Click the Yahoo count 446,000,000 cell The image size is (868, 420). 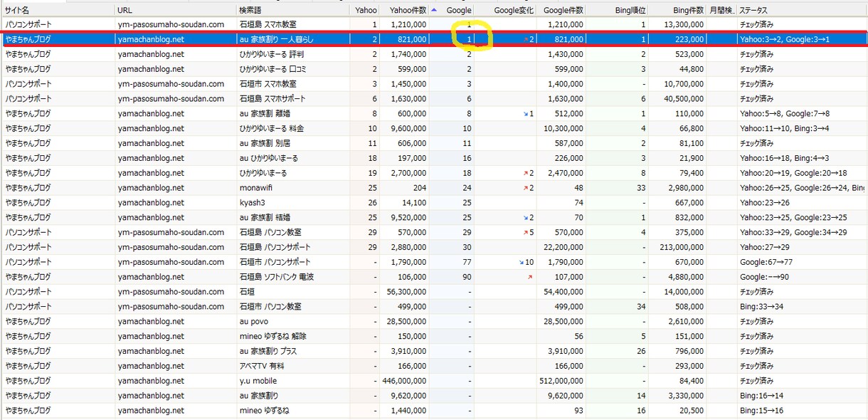click(x=404, y=381)
